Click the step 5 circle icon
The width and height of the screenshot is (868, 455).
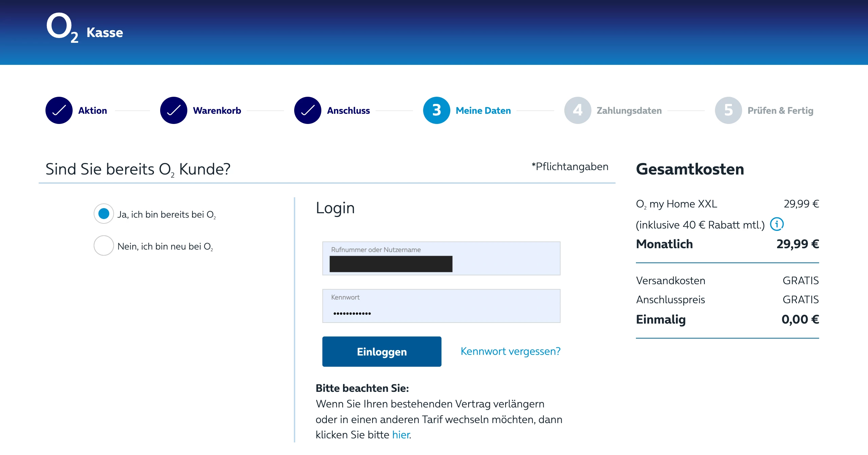pos(728,110)
